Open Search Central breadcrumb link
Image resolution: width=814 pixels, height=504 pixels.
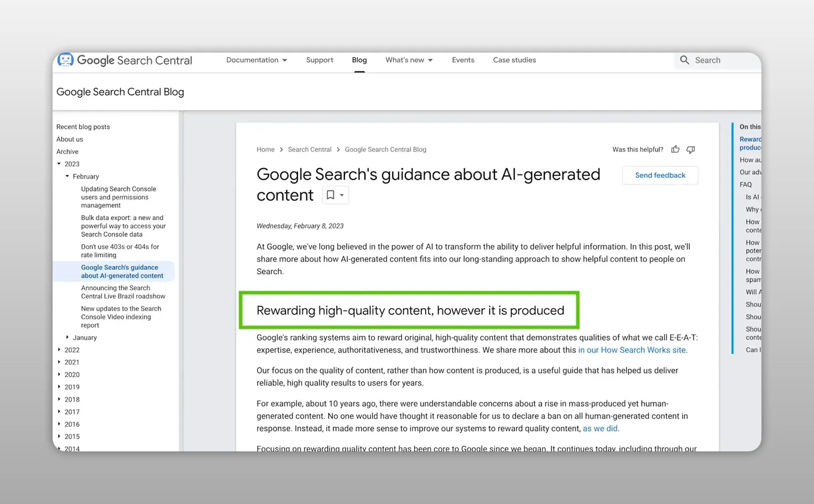click(x=310, y=150)
